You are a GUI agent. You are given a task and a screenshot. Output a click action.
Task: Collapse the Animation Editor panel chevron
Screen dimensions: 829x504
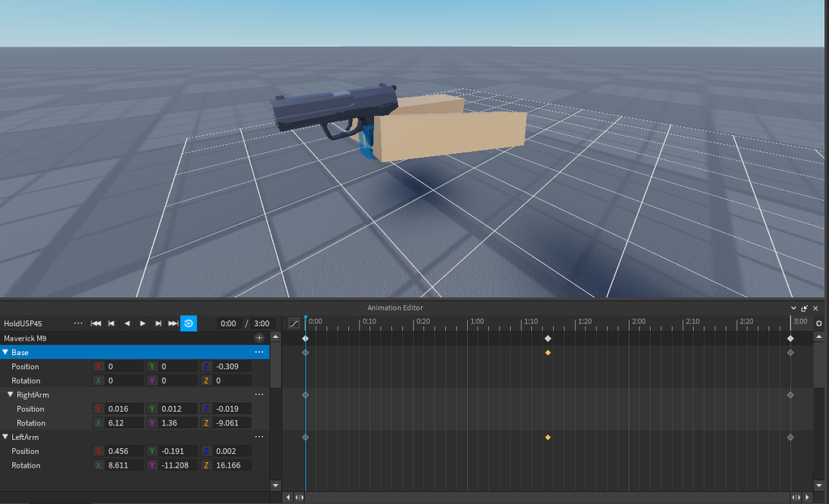(x=793, y=308)
